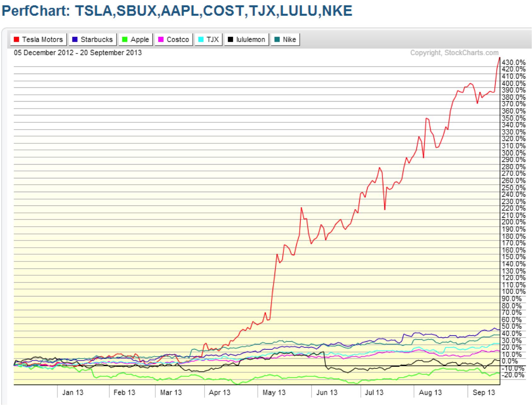Click the teal Nike color swatch

(x=277, y=40)
